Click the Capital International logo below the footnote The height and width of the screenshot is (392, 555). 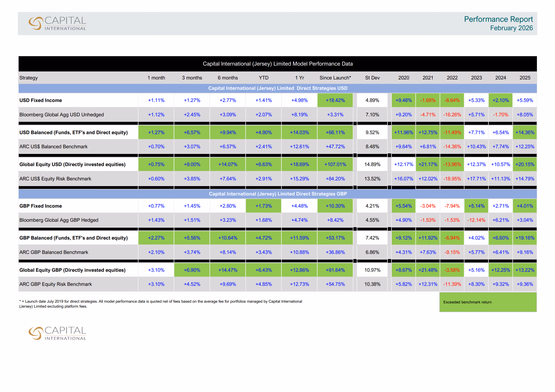57,333
